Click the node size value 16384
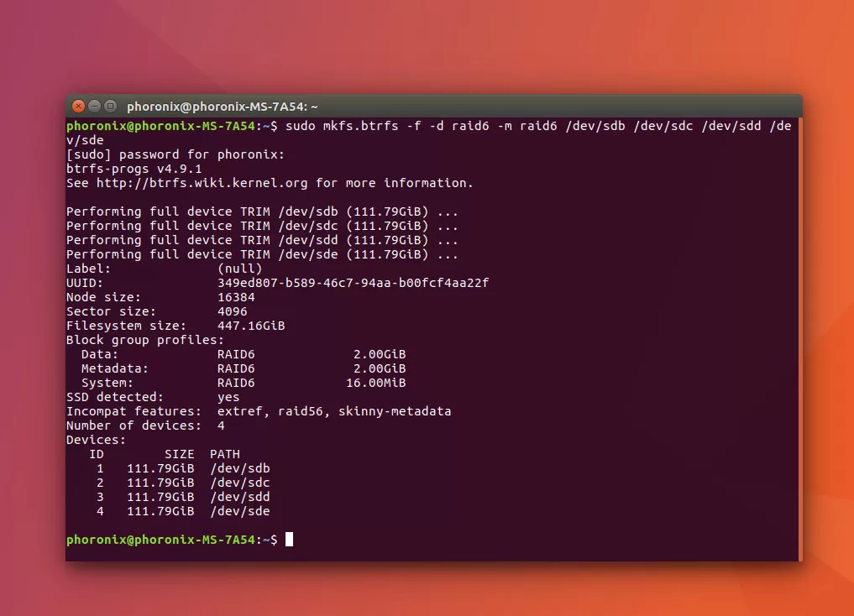854x616 pixels. (236, 297)
